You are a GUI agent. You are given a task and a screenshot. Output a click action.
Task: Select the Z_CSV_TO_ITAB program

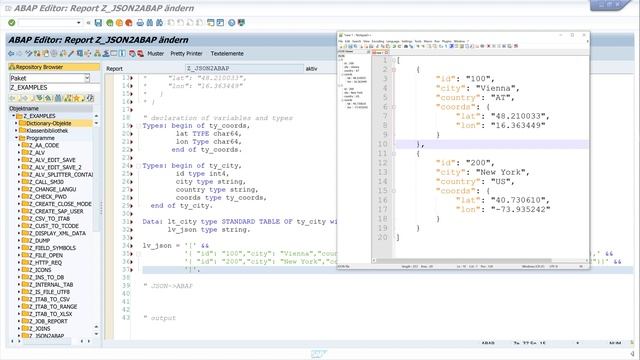pos(49,219)
